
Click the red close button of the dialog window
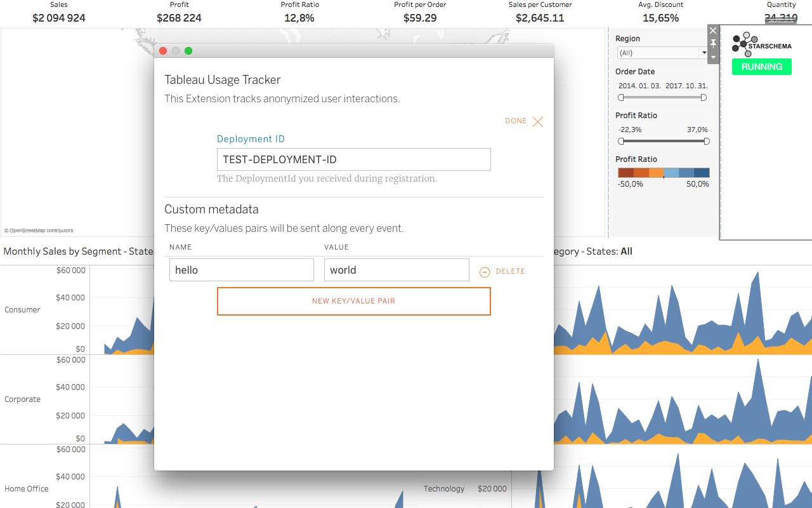(x=163, y=51)
